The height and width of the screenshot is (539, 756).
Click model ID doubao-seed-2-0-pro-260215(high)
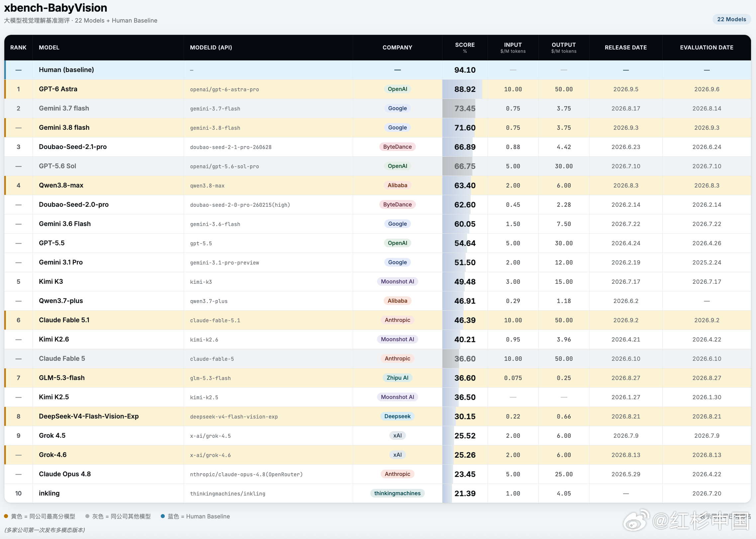tap(240, 205)
